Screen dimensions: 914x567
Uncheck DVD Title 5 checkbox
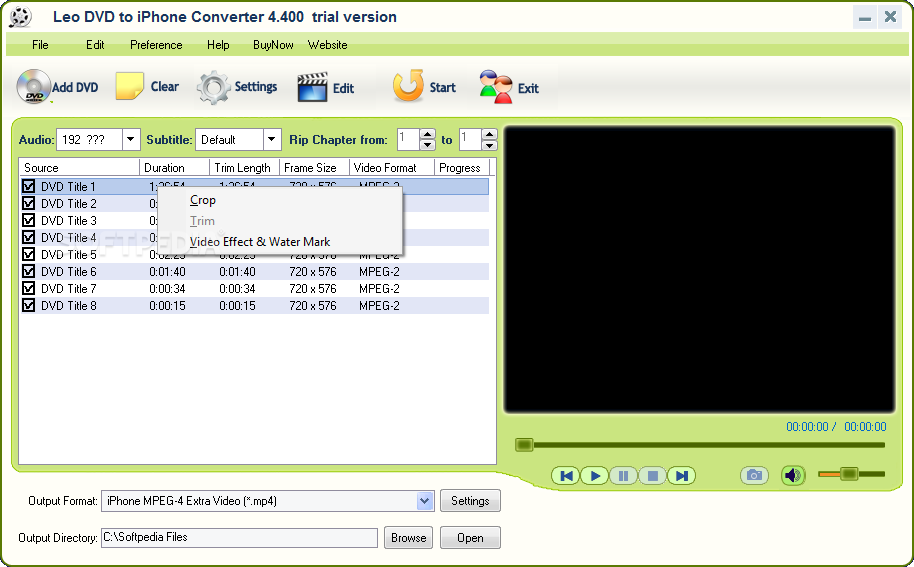click(x=29, y=255)
